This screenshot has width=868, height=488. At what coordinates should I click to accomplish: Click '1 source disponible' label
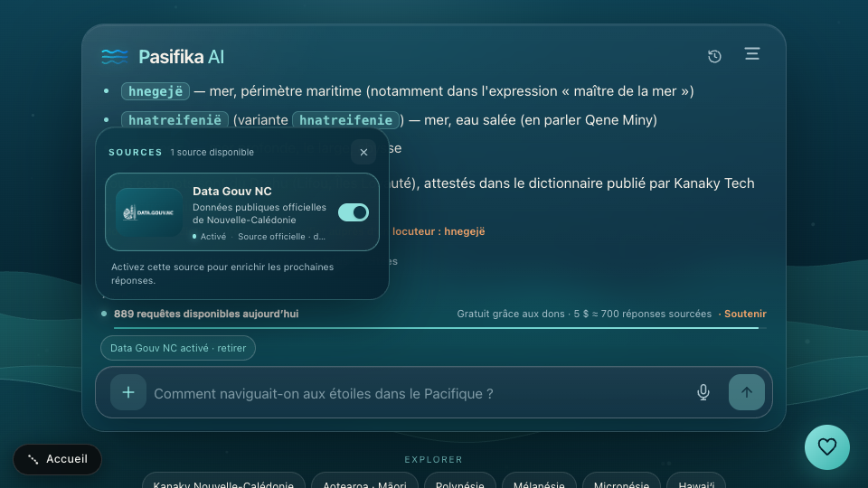[212, 152]
